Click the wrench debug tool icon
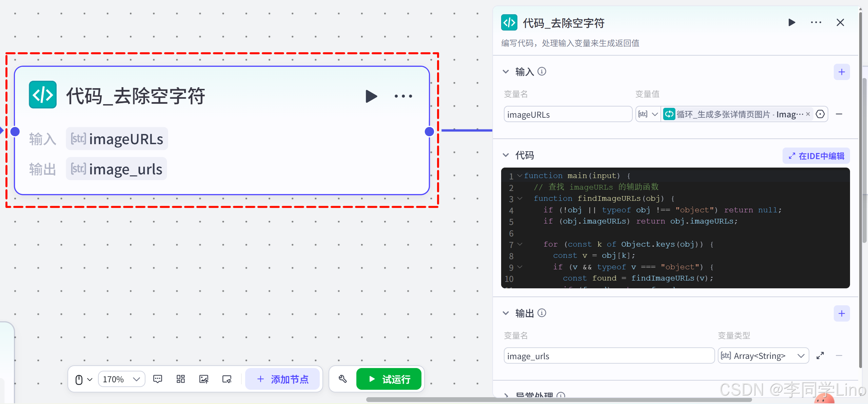The height and width of the screenshot is (404, 868). [x=342, y=379]
